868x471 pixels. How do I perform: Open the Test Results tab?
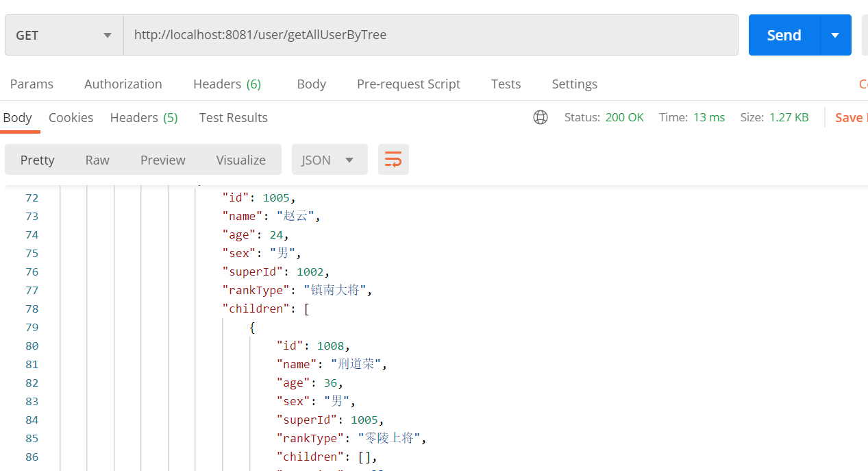(x=233, y=117)
